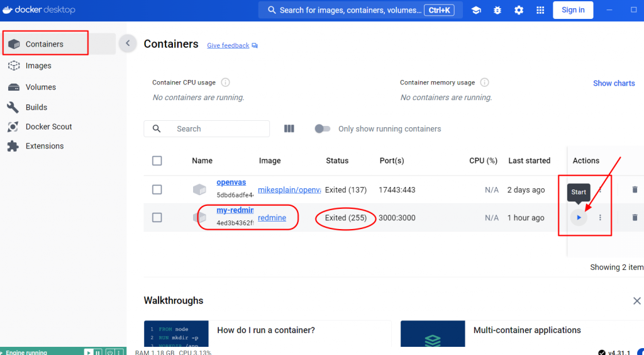The height and width of the screenshot is (355, 644).
Task: Click the 2 days ago last started text
Action: 526,190
